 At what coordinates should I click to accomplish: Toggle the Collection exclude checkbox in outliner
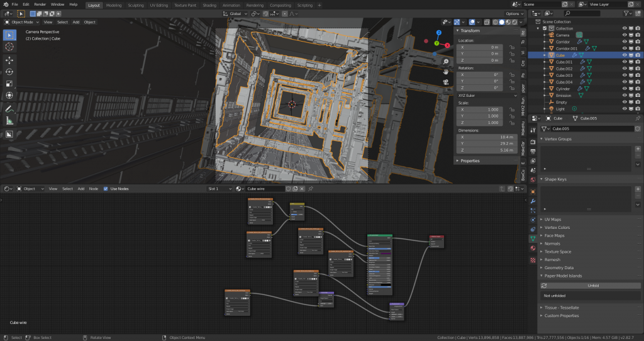coord(545,28)
